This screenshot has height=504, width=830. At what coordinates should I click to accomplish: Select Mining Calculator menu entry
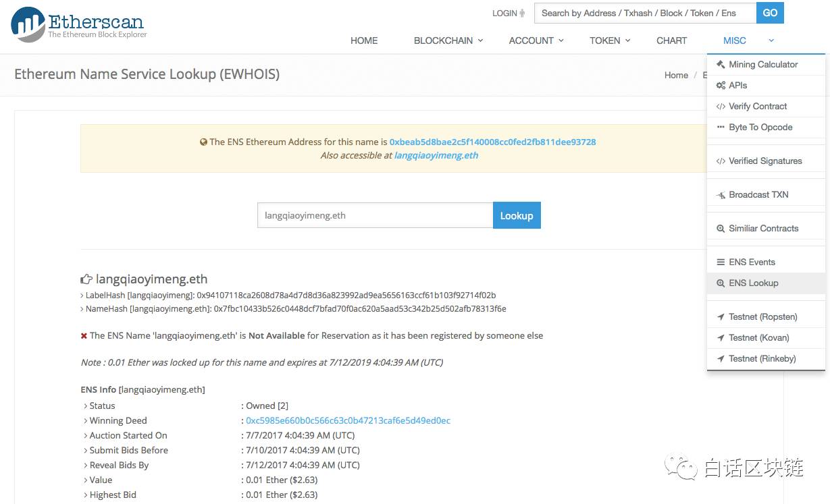pyautogui.click(x=766, y=65)
